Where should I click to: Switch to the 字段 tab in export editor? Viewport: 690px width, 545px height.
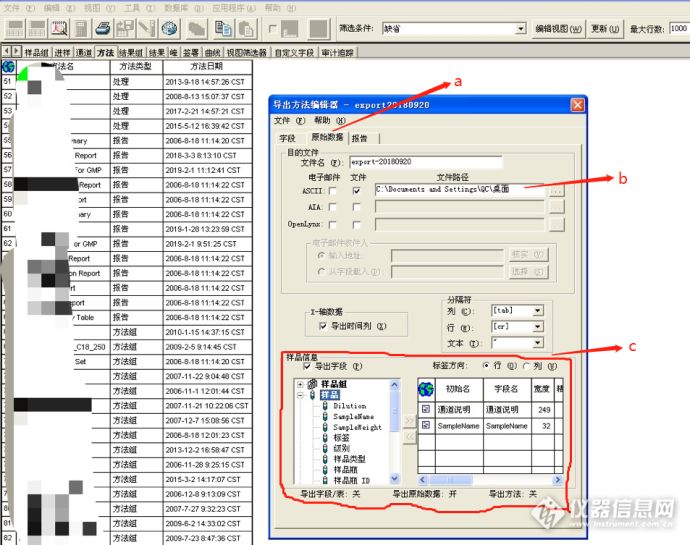click(x=288, y=138)
